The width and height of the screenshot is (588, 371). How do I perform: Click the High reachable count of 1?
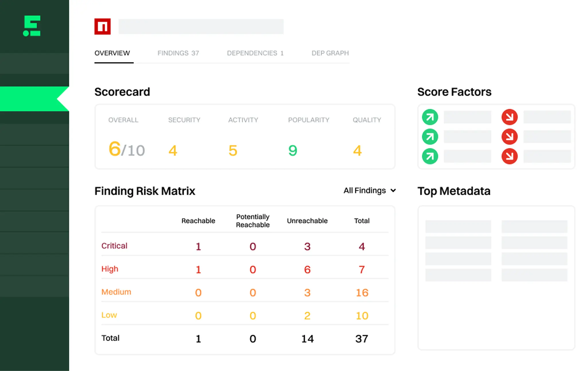coord(198,270)
